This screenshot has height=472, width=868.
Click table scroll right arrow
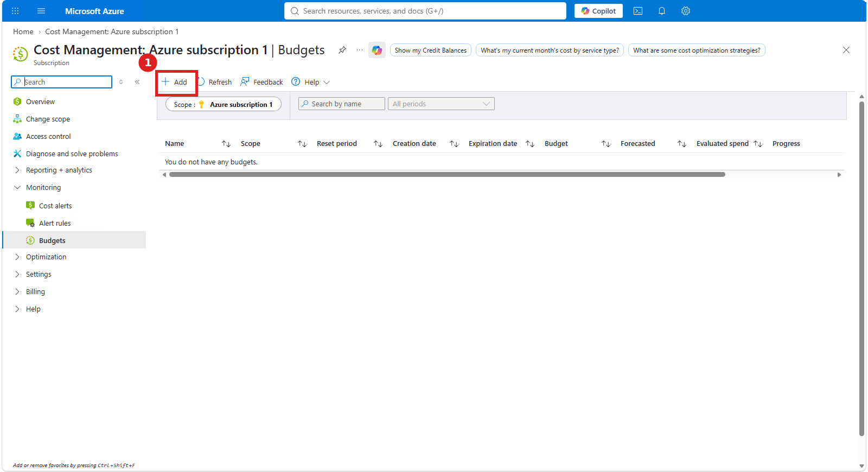(x=839, y=175)
